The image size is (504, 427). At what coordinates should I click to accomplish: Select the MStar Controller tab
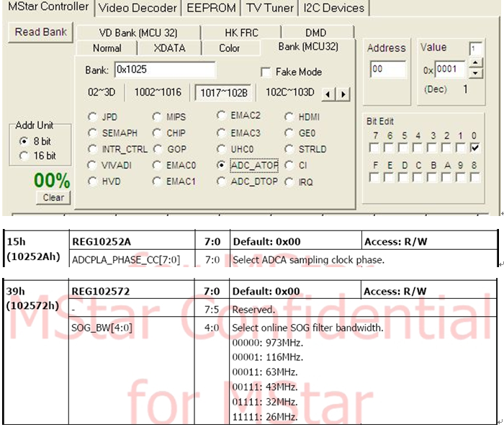[48, 7]
